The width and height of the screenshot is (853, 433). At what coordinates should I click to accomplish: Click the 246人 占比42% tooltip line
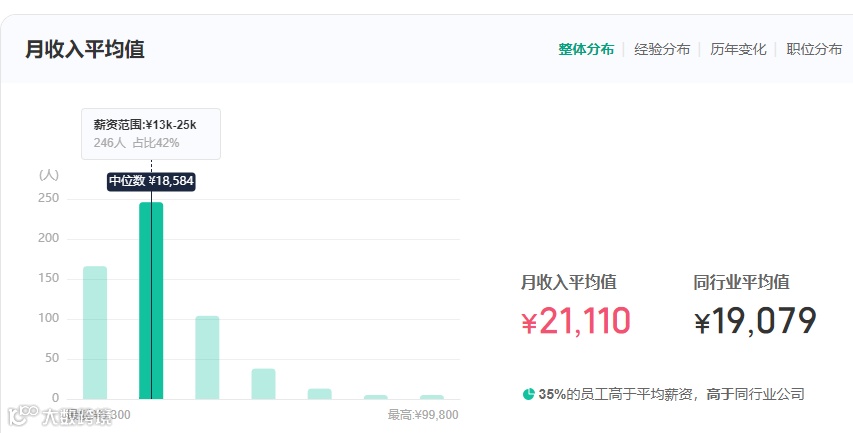tap(137, 143)
